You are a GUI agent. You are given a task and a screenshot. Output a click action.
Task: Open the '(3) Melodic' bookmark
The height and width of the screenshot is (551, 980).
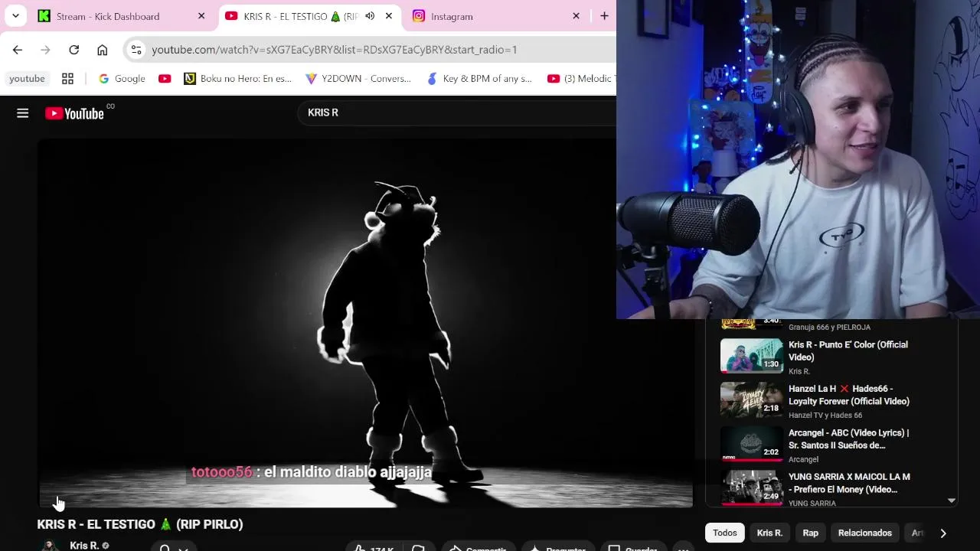(x=580, y=79)
